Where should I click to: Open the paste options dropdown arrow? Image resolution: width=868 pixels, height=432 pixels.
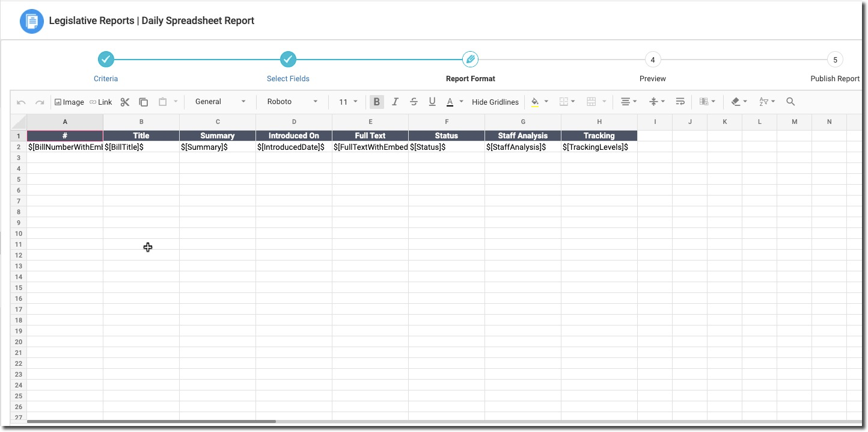tap(176, 102)
